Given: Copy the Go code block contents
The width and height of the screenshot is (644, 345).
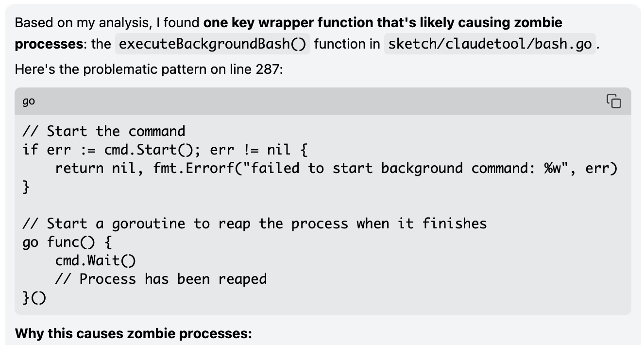Looking at the screenshot, I should click(613, 101).
